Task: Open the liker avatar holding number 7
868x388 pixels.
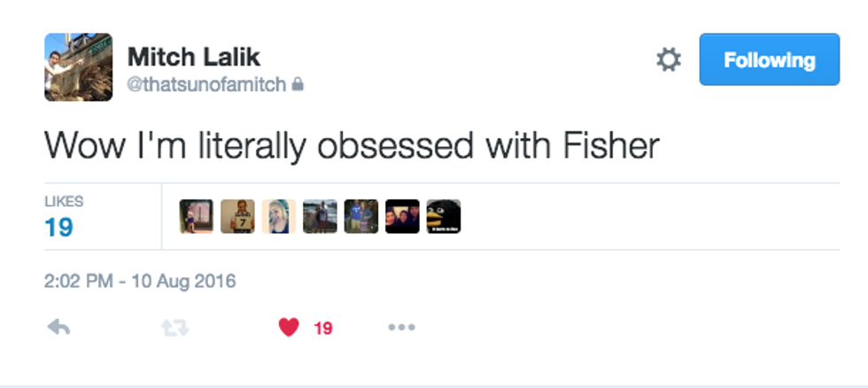Action: 237,216
